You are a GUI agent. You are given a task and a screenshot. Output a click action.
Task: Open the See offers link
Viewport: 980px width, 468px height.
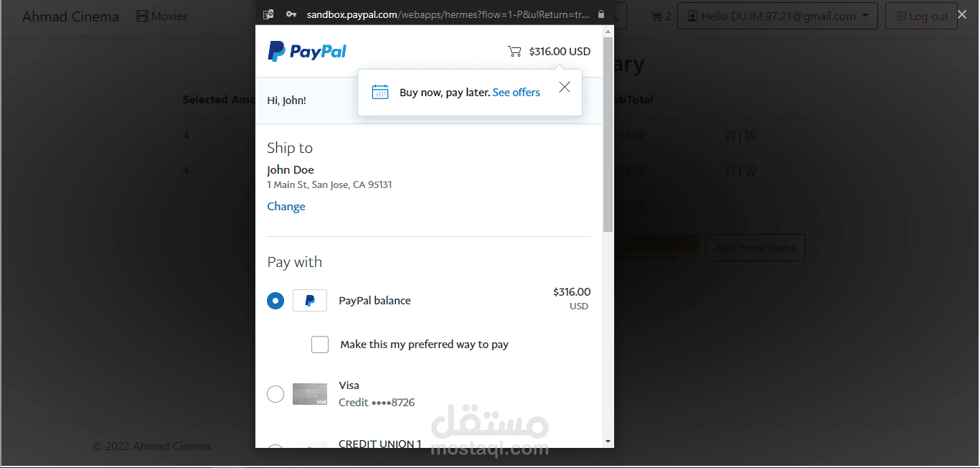[517, 92]
